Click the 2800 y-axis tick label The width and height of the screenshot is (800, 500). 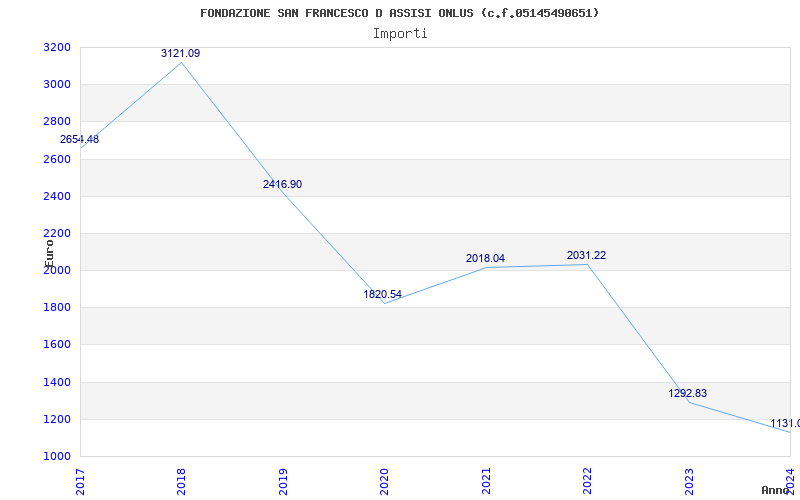point(57,122)
